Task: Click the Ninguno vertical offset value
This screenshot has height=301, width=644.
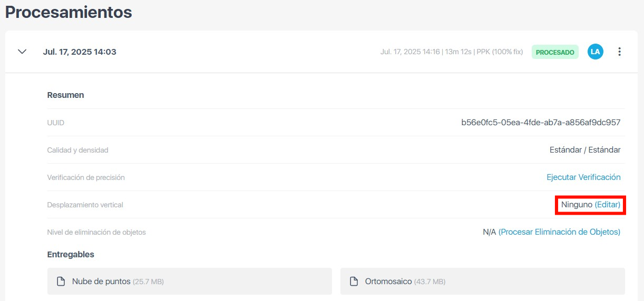Action: pyautogui.click(x=577, y=205)
